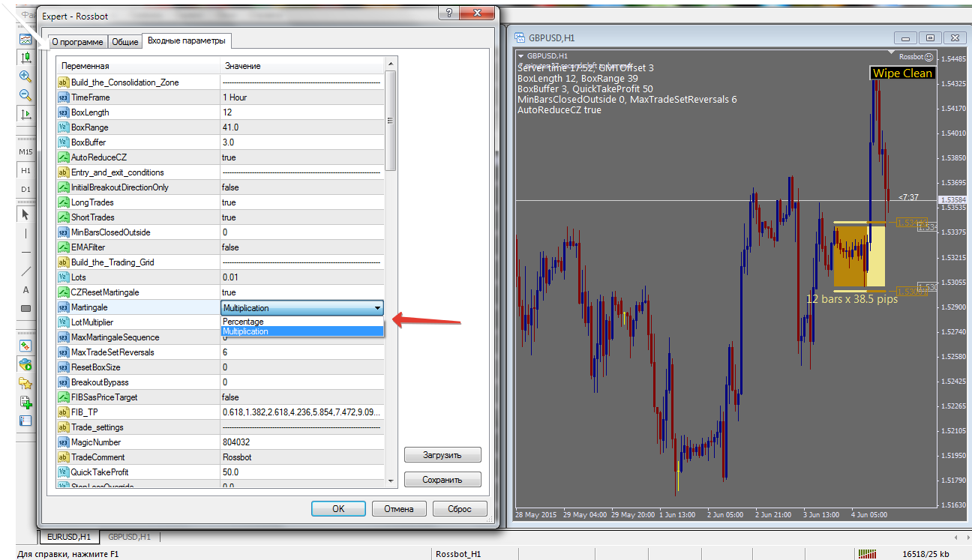The height and width of the screenshot is (560, 972).
Task: Click the 'Отмена' button
Action: click(x=399, y=508)
